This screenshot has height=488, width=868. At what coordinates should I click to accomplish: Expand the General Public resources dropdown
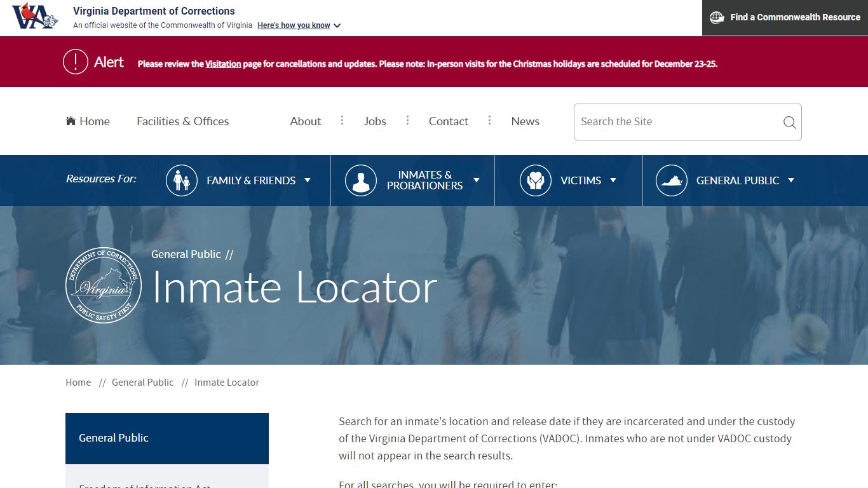[x=791, y=180]
